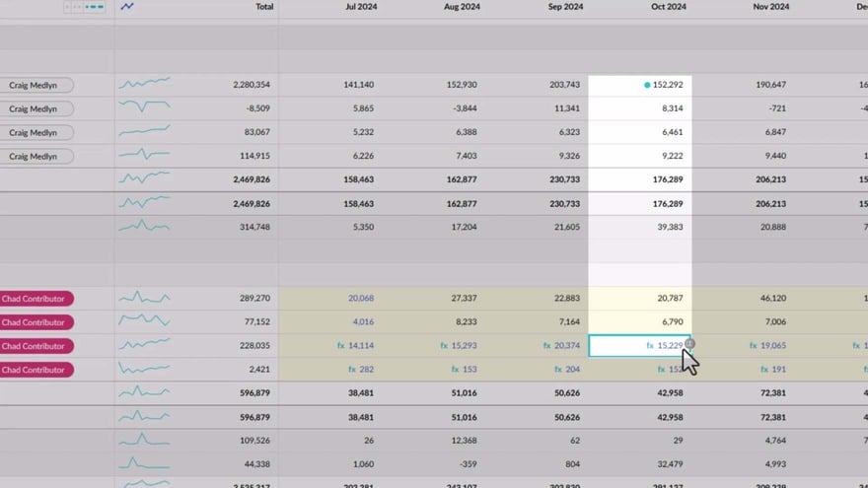The height and width of the screenshot is (488, 868).
Task: Click the round handle on the 15,229 cell
Action: [689, 344]
